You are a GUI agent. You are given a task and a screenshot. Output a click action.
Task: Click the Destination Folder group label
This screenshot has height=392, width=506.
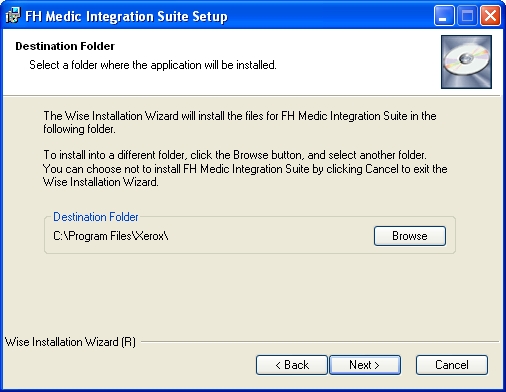click(x=96, y=217)
